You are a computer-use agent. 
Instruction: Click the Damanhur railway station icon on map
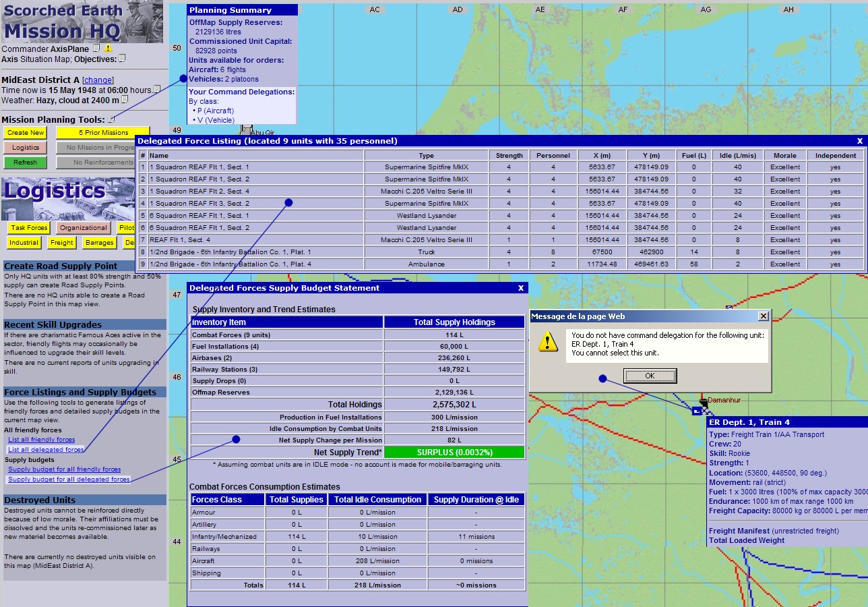pos(702,402)
